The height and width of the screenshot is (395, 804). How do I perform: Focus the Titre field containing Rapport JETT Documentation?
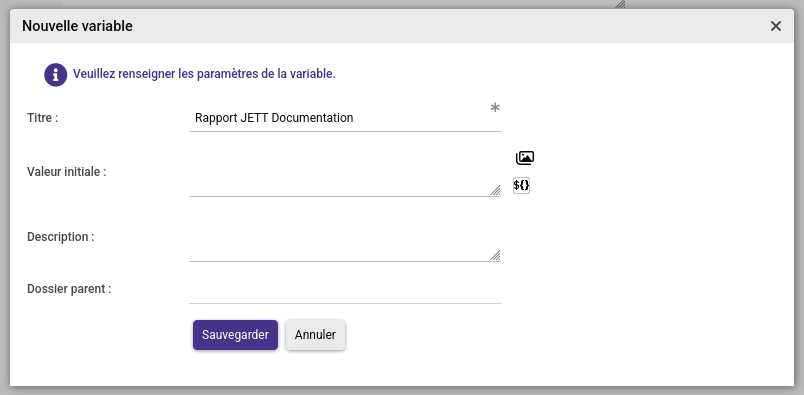345,118
